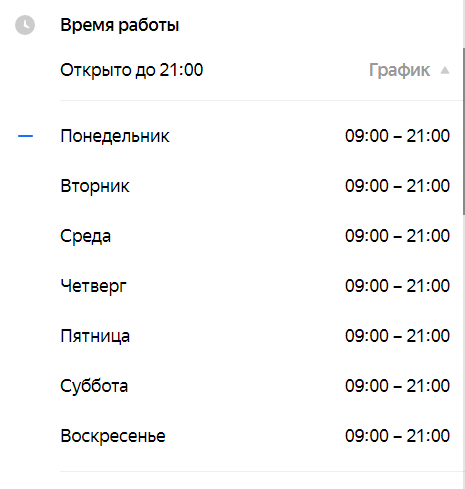Viewport: 465px width, 489px height.
Task: Click Wednesday's 09:00 – 21:00 hours
Action: click(x=397, y=236)
